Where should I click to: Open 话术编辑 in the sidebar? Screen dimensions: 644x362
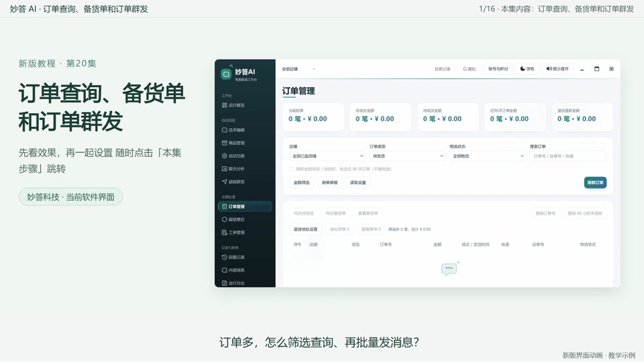point(233,129)
